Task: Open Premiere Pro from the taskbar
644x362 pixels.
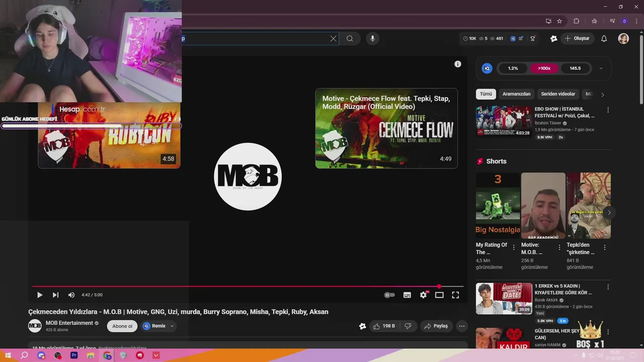Action: pyautogui.click(x=74, y=355)
